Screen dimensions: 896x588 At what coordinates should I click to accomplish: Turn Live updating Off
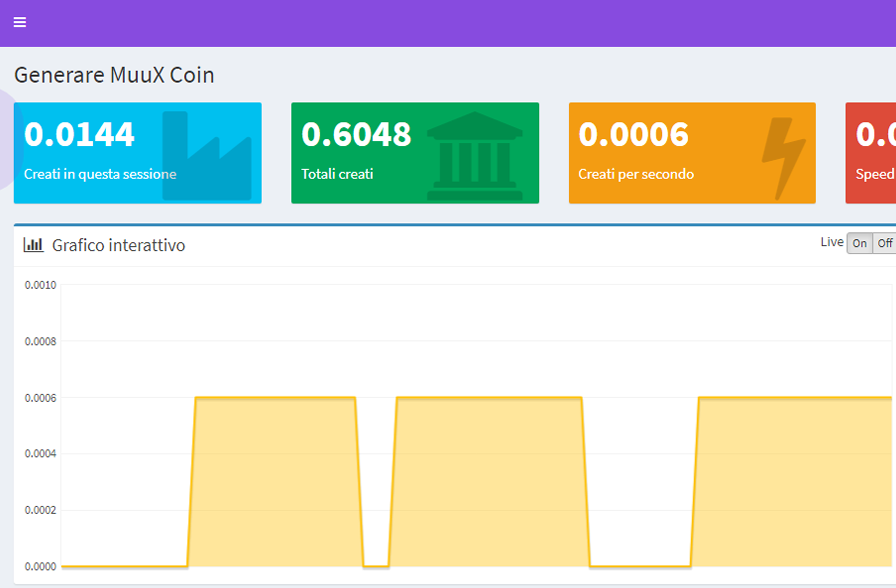pyautogui.click(x=885, y=243)
